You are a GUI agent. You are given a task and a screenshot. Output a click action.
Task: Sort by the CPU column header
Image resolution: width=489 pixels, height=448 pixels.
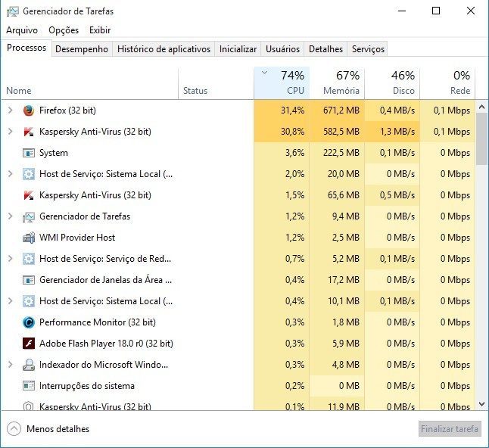(x=282, y=83)
